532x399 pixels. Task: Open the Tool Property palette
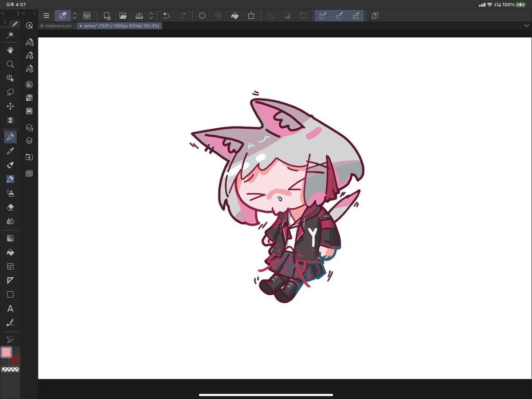(x=29, y=55)
